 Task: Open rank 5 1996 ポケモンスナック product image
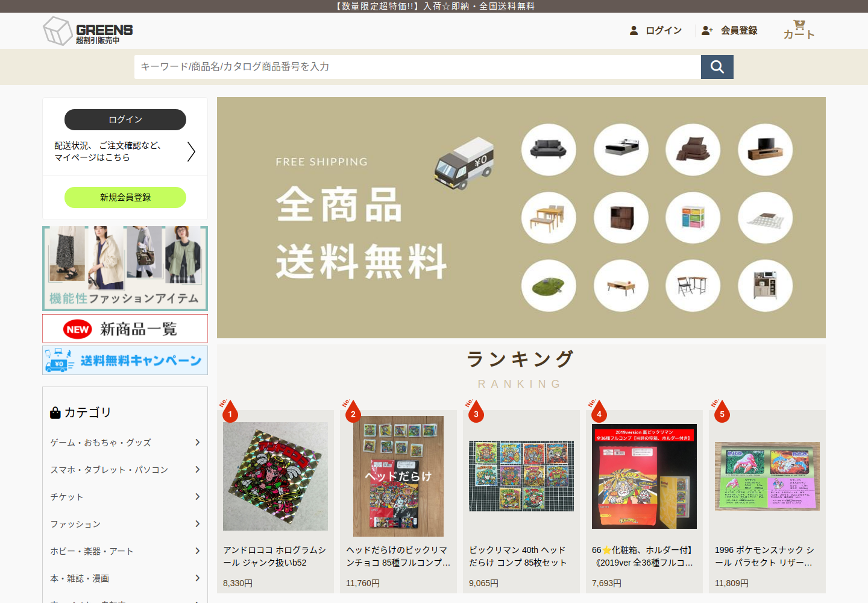coord(767,476)
